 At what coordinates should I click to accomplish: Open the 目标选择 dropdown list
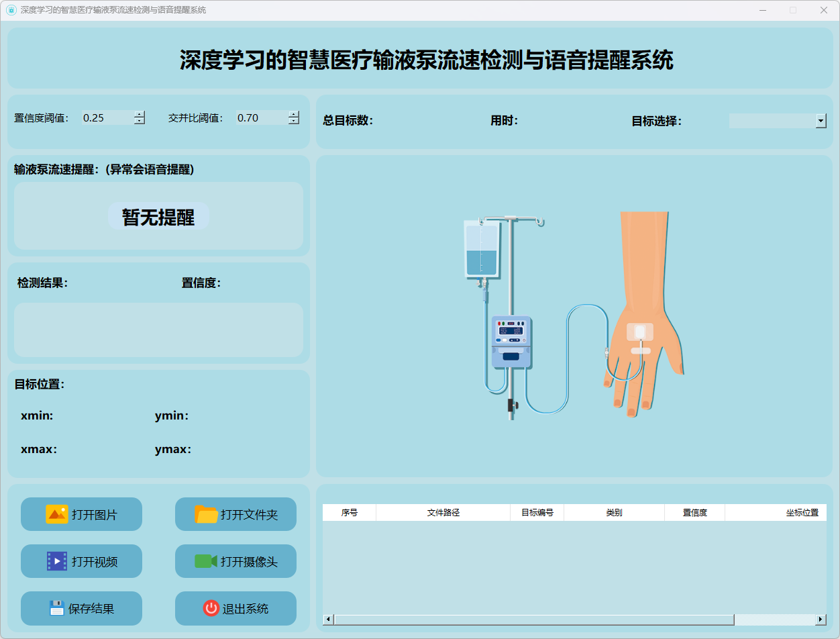(821, 121)
